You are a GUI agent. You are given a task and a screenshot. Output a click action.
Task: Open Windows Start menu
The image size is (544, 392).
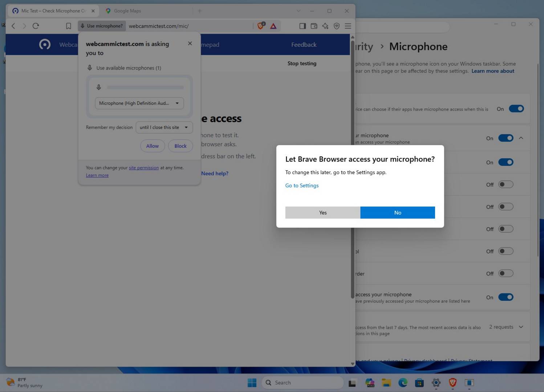coord(252,383)
